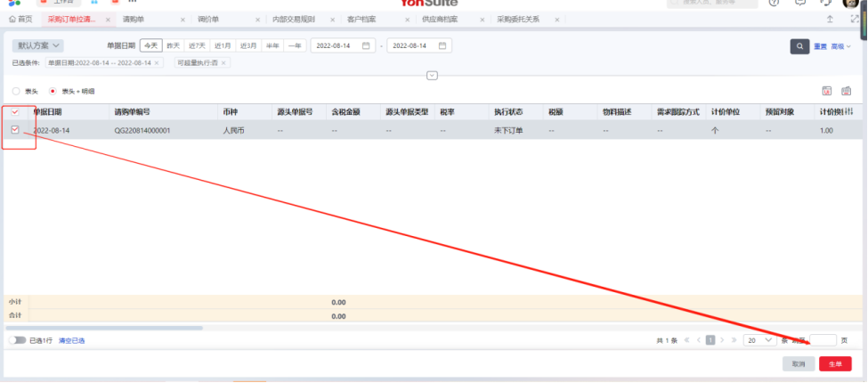Screen dimensions: 868x383
Task: Click the jump-to page number input
Action: (823, 340)
